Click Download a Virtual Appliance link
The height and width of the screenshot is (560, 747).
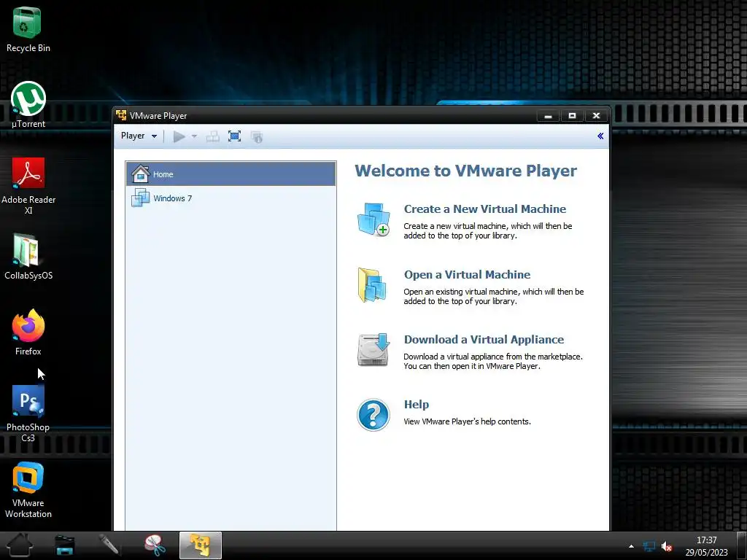coord(484,340)
